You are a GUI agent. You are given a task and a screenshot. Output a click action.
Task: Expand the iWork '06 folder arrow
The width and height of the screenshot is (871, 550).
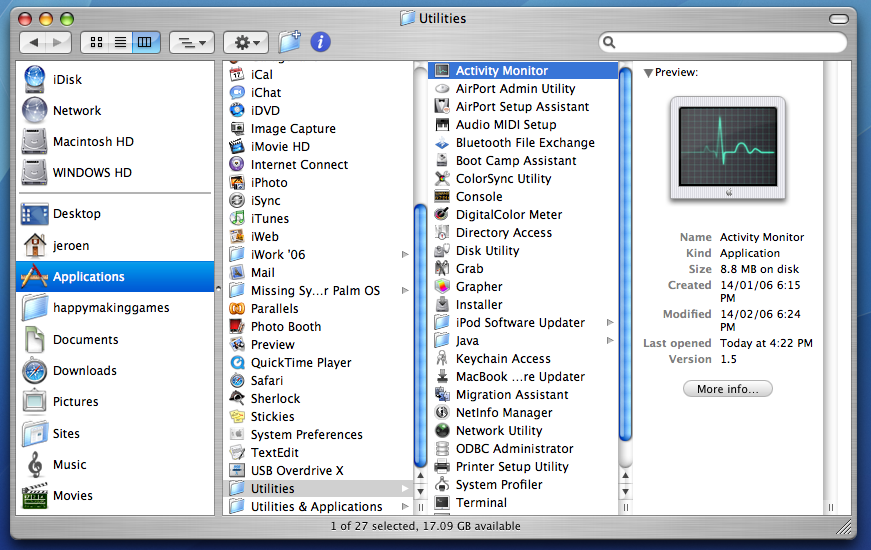[x=405, y=254]
